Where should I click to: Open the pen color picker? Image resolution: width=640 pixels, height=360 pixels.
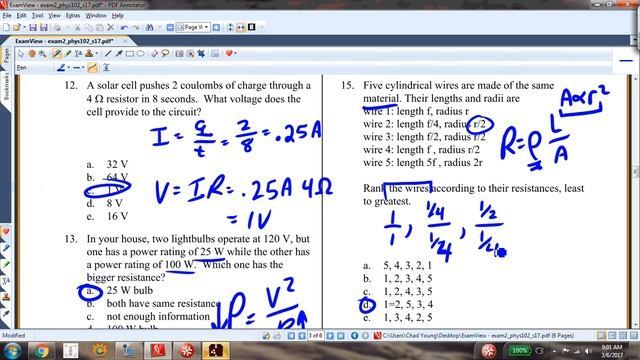pyautogui.click(x=61, y=67)
